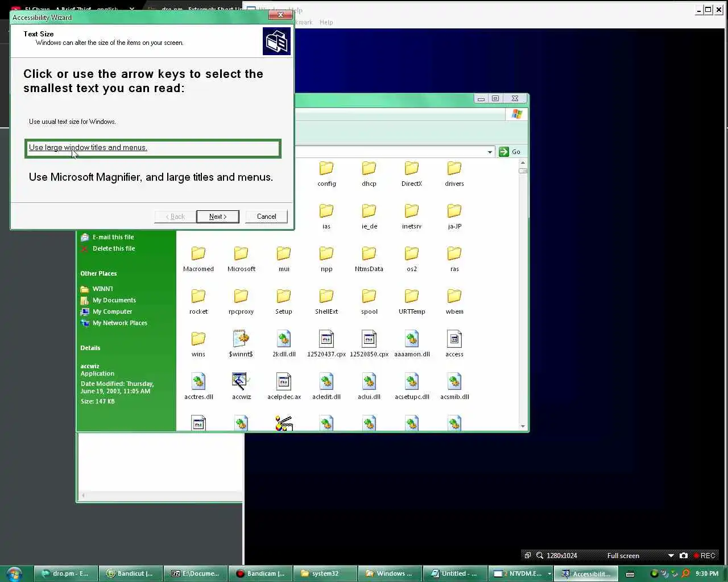Image resolution: width=728 pixels, height=582 pixels.
Task: Select 'Use usual text size for Windows.'
Action: point(72,122)
